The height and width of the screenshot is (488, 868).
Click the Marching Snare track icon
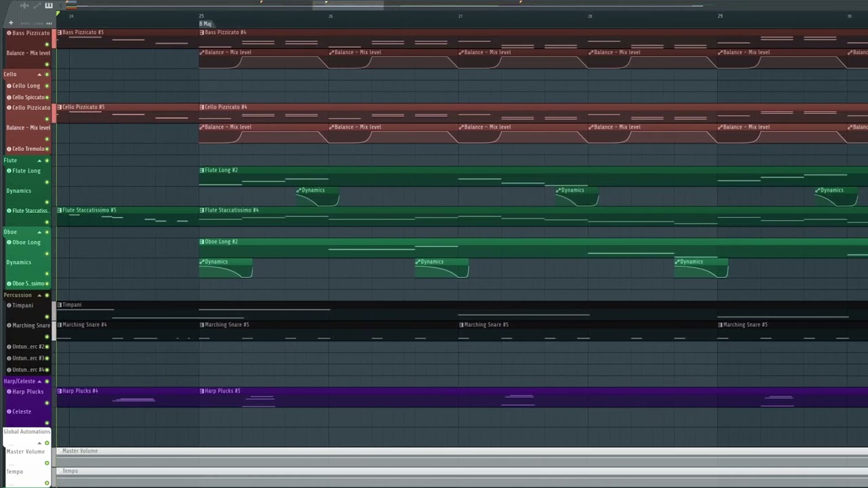click(x=9, y=325)
